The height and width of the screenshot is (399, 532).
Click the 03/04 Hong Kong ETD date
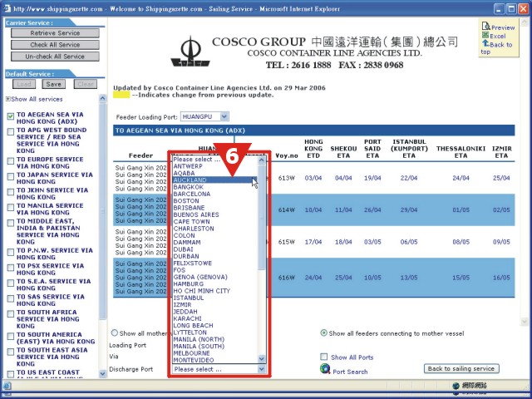pyautogui.click(x=313, y=178)
